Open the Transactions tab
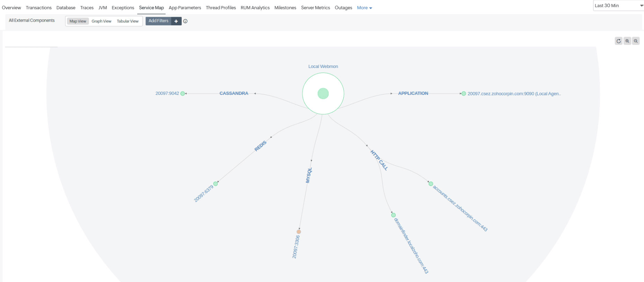 pos(39,8)
